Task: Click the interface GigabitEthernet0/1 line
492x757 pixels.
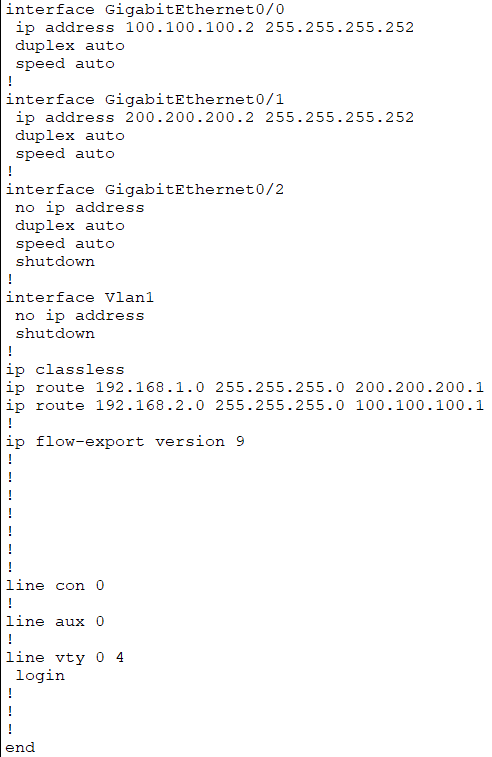Action: point(145,99)
